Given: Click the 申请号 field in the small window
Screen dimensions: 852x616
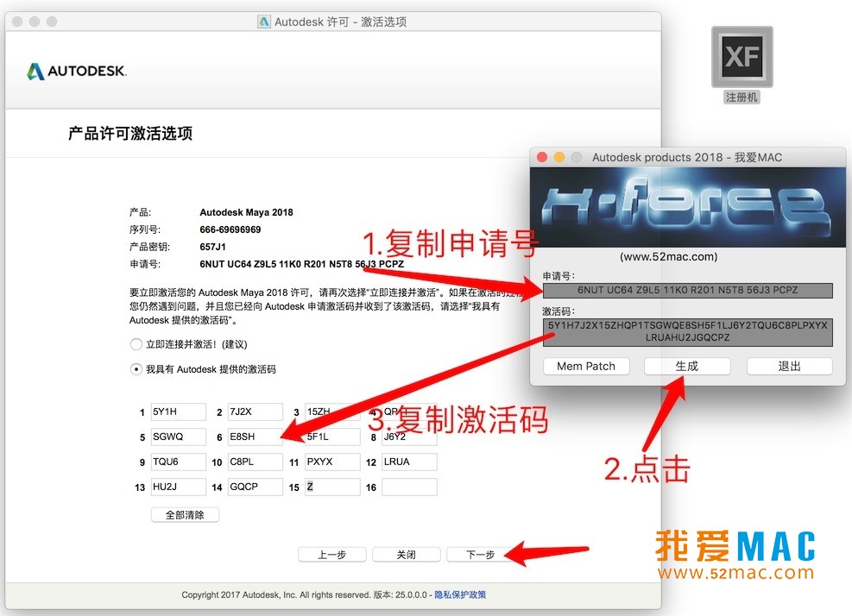Looking at the screenshot, I should pyautogui.click(x=687, y=290).
